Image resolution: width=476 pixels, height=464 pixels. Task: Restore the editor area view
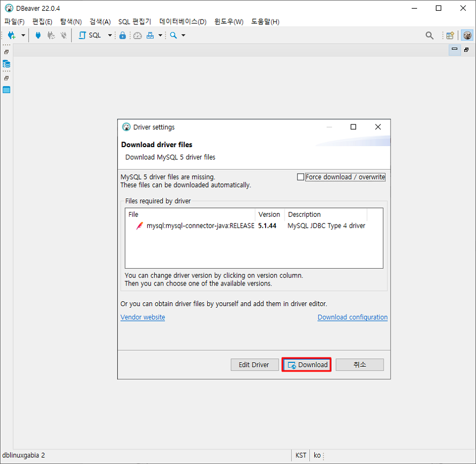tap(466, 50)
